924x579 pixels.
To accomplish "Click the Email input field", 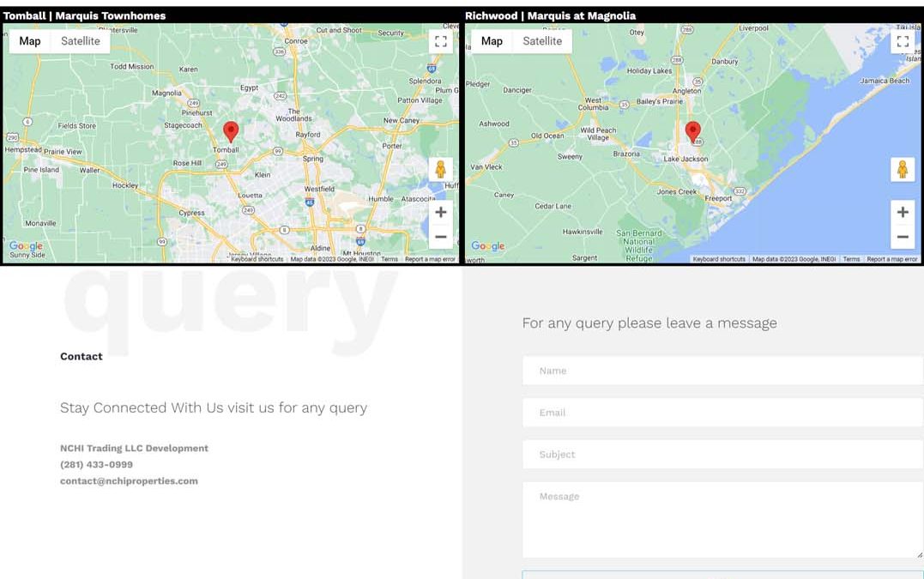I will 722,413.
